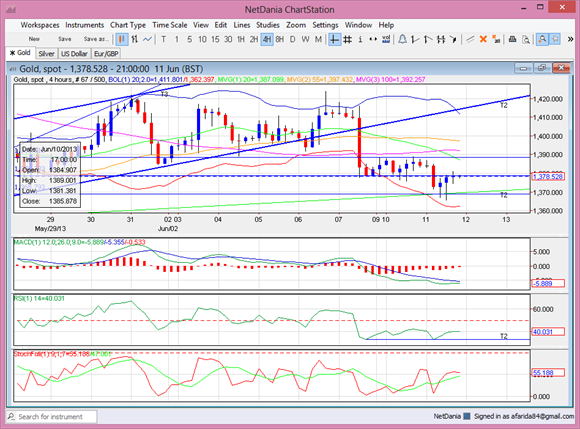Click the Gold chart title bar grip icon
The image size is (580, 429).
tap(13, 69)
